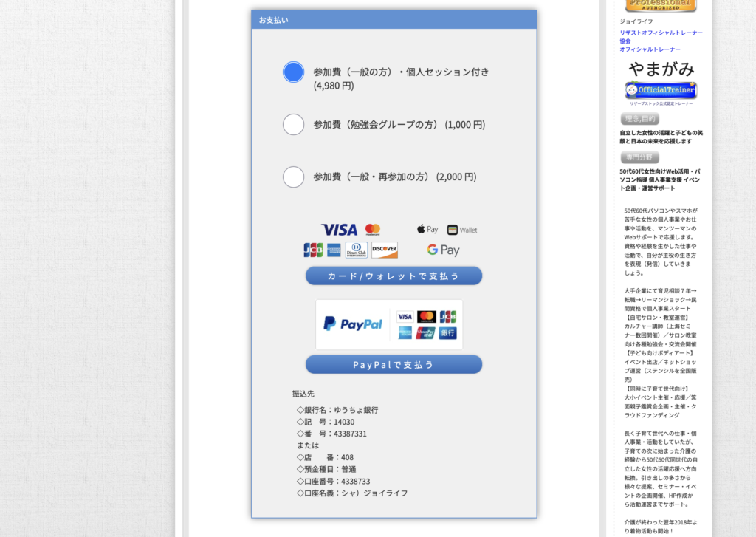Screen dimensions: 756x537
Task: Click the 理念,目的 label in the sidebar
Action: click(640, 119)
